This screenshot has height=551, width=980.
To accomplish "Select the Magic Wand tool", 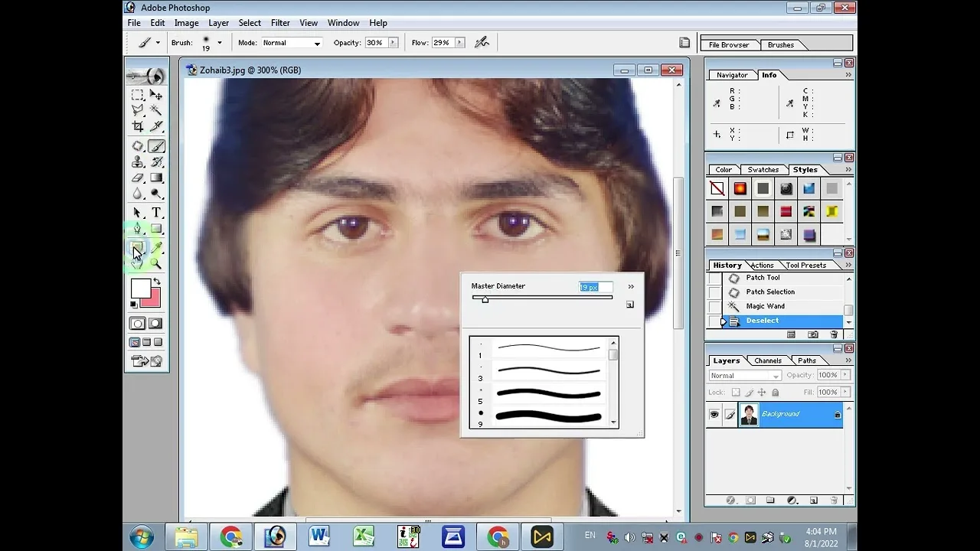I will [156, 110].
